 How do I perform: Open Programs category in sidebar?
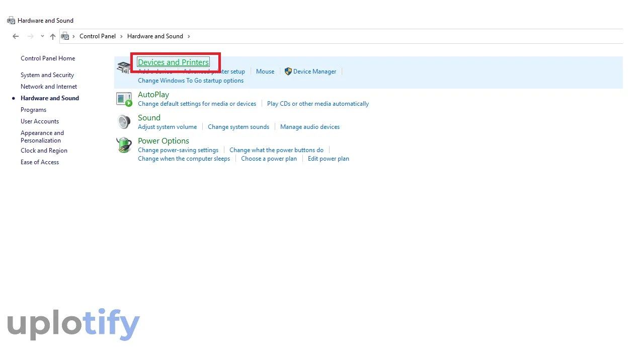(x=33, y=110)
